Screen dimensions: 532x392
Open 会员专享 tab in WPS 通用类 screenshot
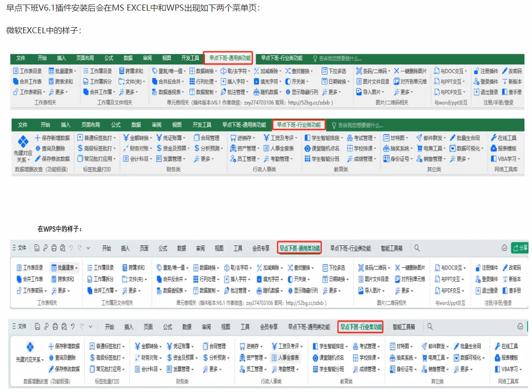(x=261, y=248)
